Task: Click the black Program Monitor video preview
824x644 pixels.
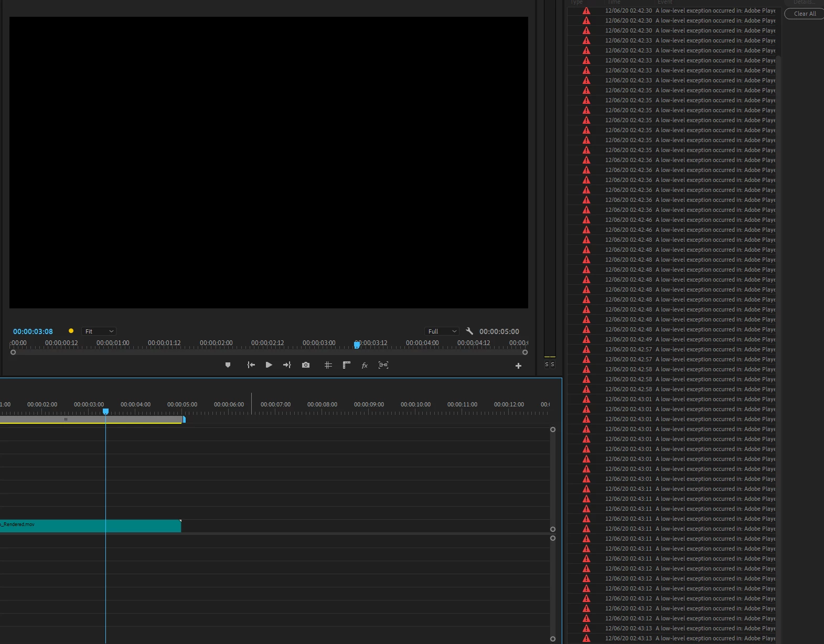Action: coord(269,163)
